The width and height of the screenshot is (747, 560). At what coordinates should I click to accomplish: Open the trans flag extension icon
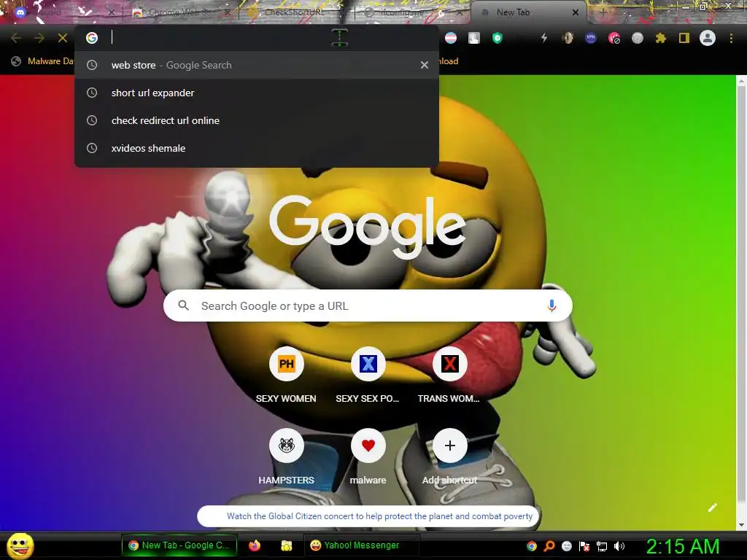451,38
